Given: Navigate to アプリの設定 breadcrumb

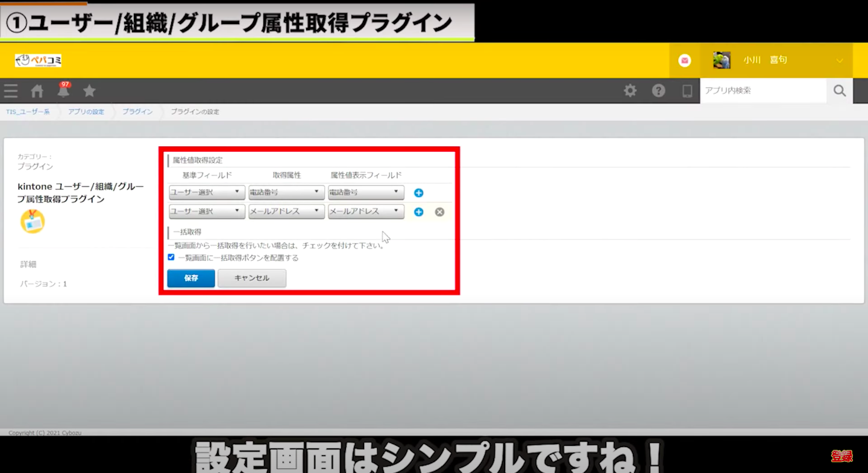Looking at the screenshot, I should (x=86, y=112).
